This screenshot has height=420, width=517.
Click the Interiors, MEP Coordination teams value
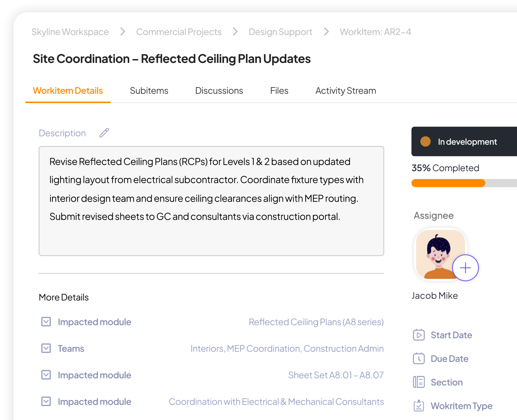tap(287, 349)
